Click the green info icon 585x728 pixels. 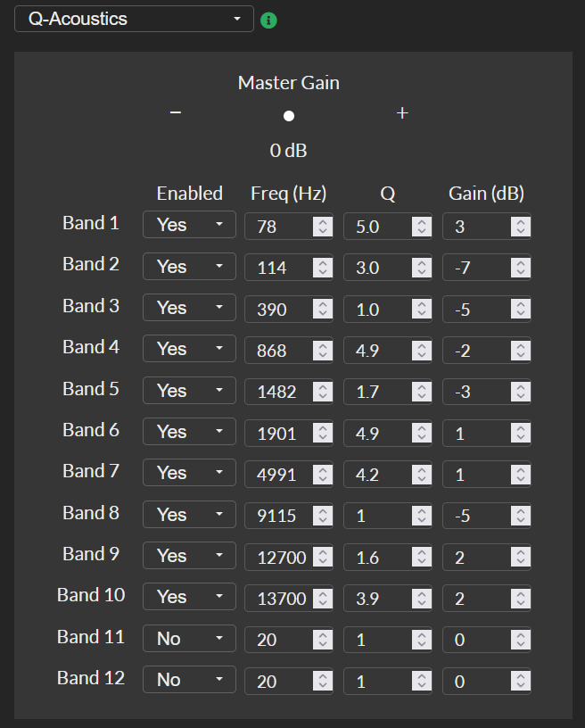(x=268, y=21)
